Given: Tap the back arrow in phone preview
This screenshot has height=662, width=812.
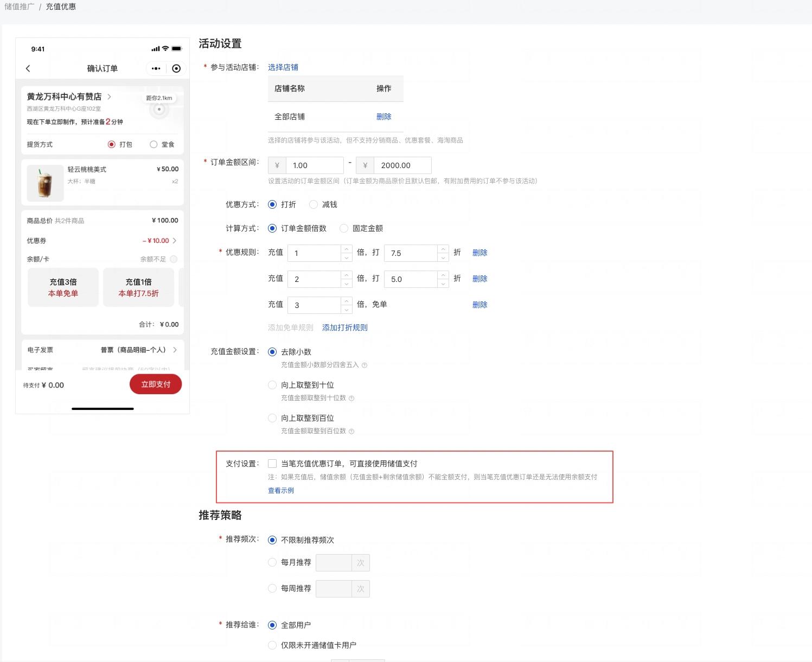Looking at the screenshot, I should (x=28, y=68).
